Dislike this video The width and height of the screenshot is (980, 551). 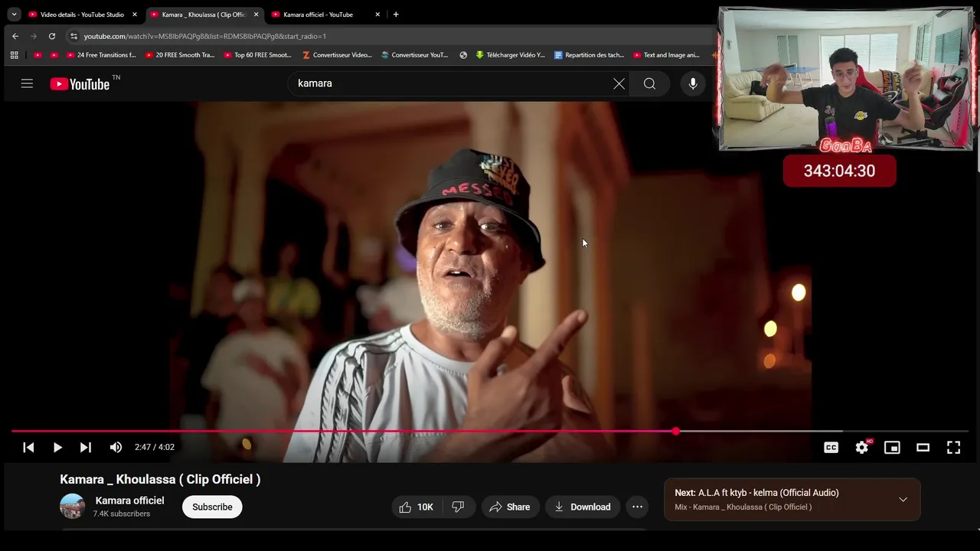pyautogui.click(x=459, y=507)
